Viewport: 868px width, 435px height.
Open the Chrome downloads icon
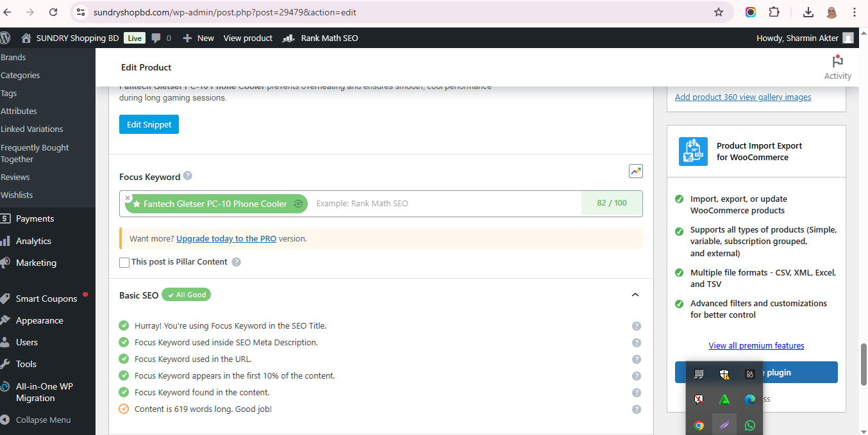[808, 12]
